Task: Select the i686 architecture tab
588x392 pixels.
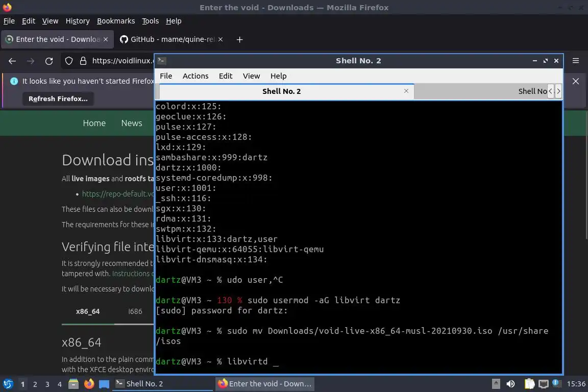Action: click(135, 311)
